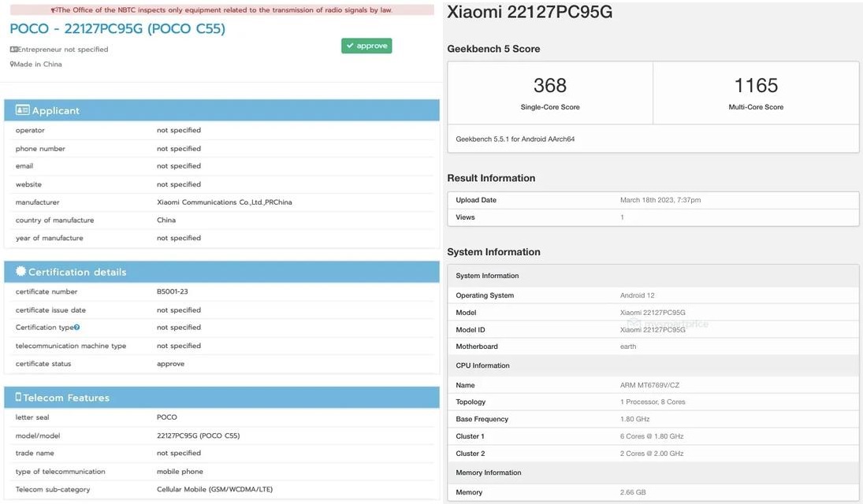Click the Memory value 2.66 GB
863x504 pixels.
633,492
